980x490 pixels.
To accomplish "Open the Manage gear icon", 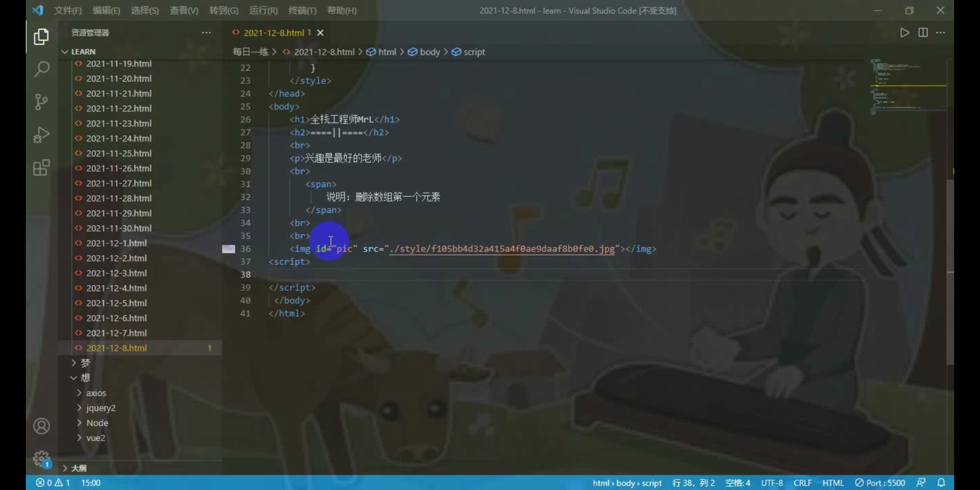I will [x=41, y=459].
